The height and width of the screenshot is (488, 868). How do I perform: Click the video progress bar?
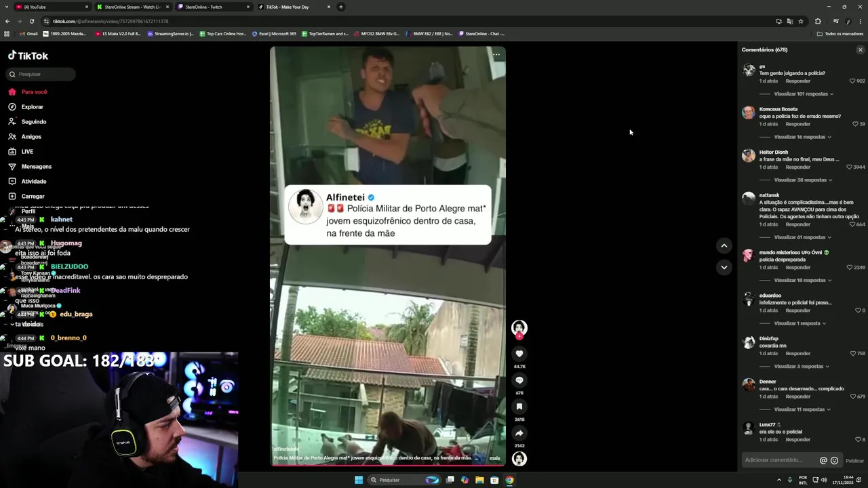388,464
